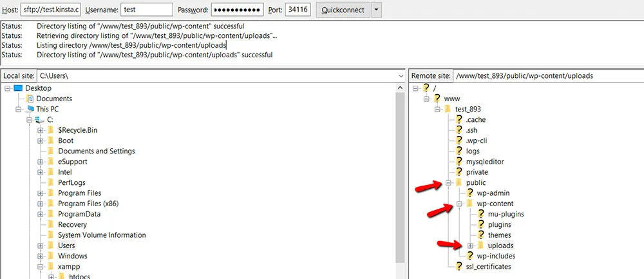
Task: Click the unknown-folder icon for mu-plugins
Action: 481,214
